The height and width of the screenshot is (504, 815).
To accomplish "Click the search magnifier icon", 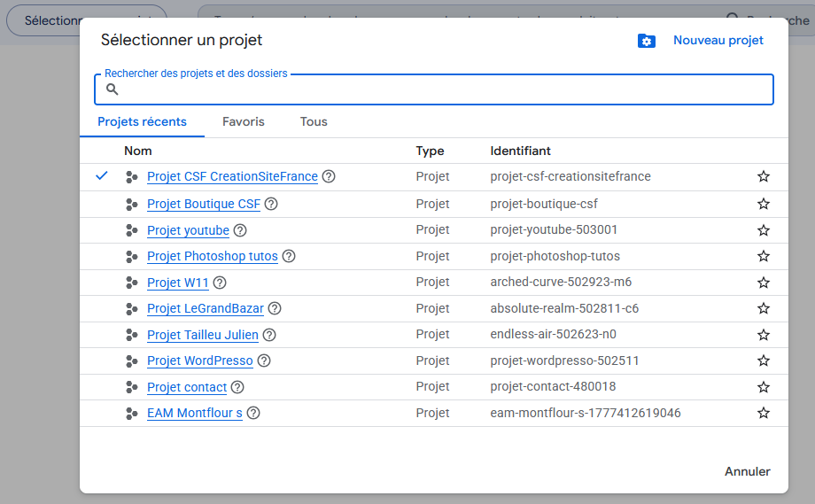I will pyautogui.click(x=112, y=89).
